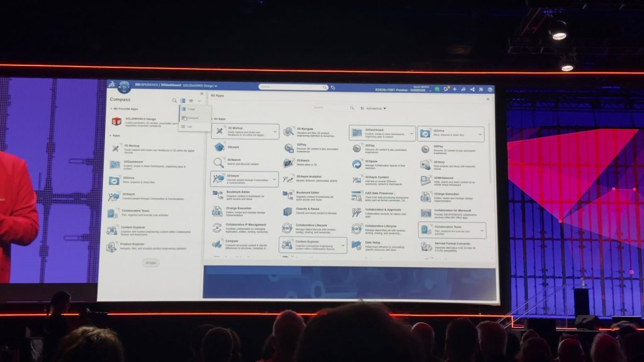The image size is (644, 362).
Task: Click the All Apps button below Compass list
Action: tap(150, 263)
